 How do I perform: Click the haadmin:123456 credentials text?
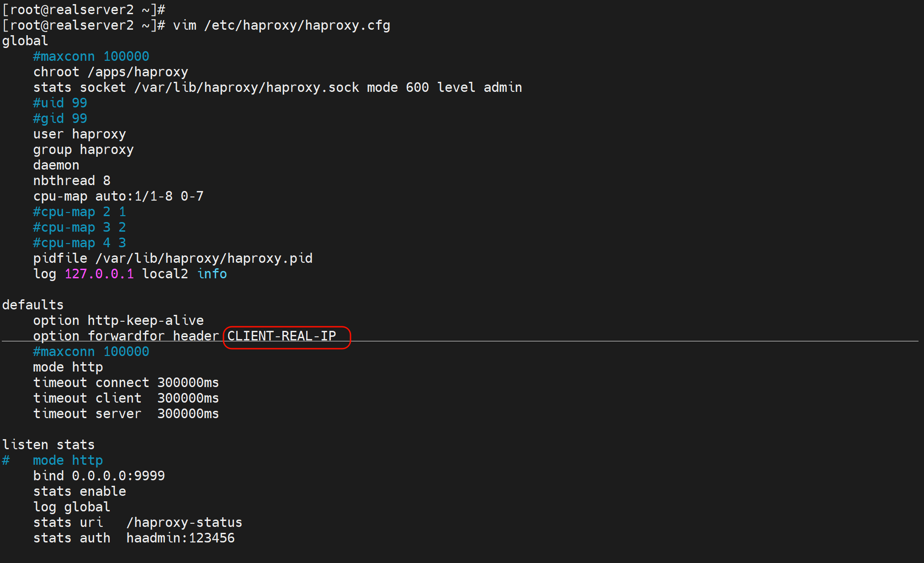click(181, 538)
